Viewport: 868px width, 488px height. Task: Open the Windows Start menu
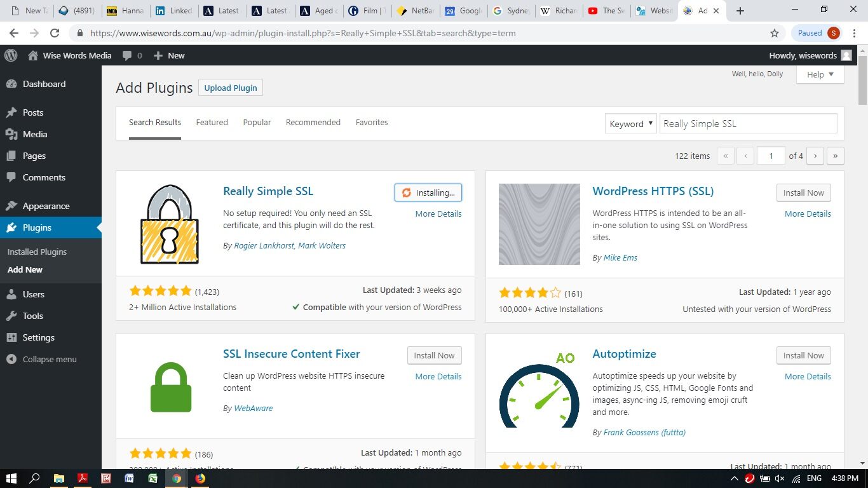click(11, 478)
